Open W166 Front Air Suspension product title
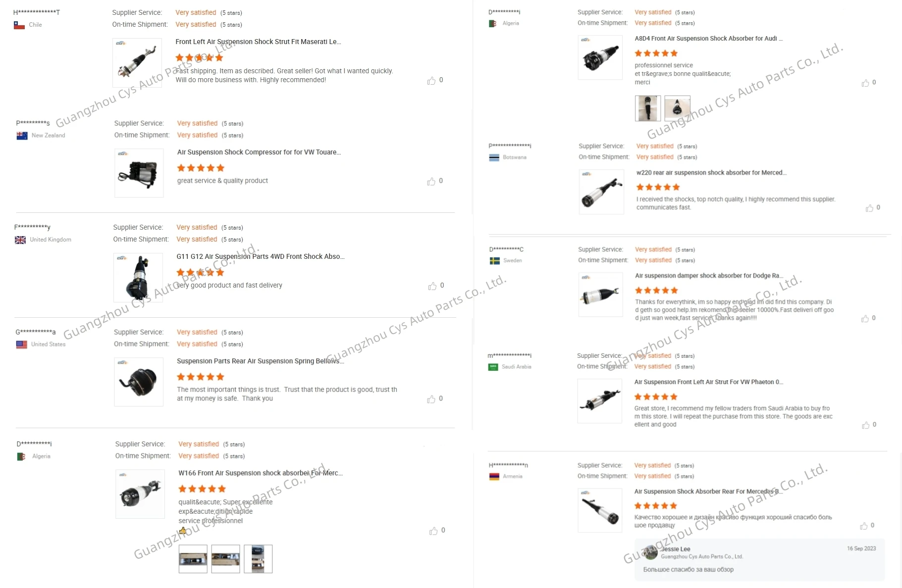Viewport: 902px width, 588px height. pos(260,473)
